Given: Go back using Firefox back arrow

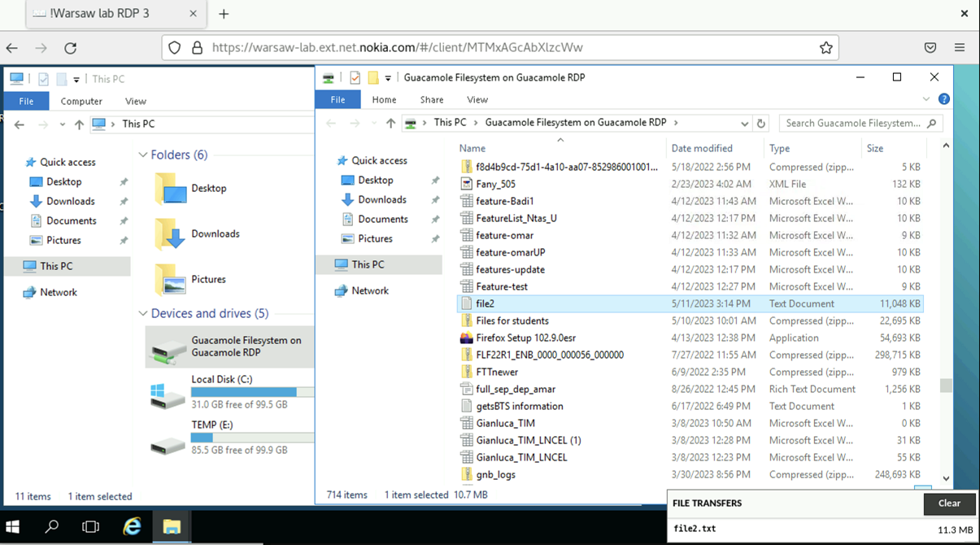Looking at the screenshot, I should coord(12,48).
